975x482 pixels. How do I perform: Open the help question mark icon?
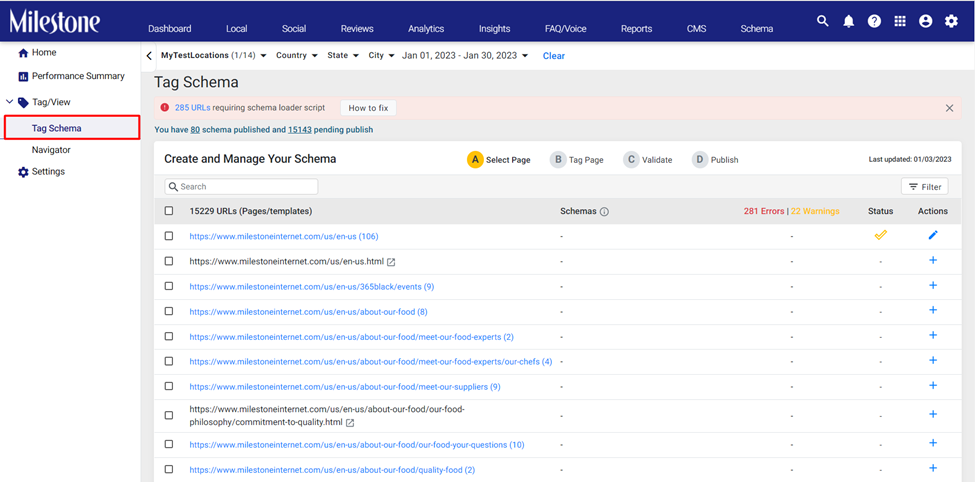(x=874, y=21)
